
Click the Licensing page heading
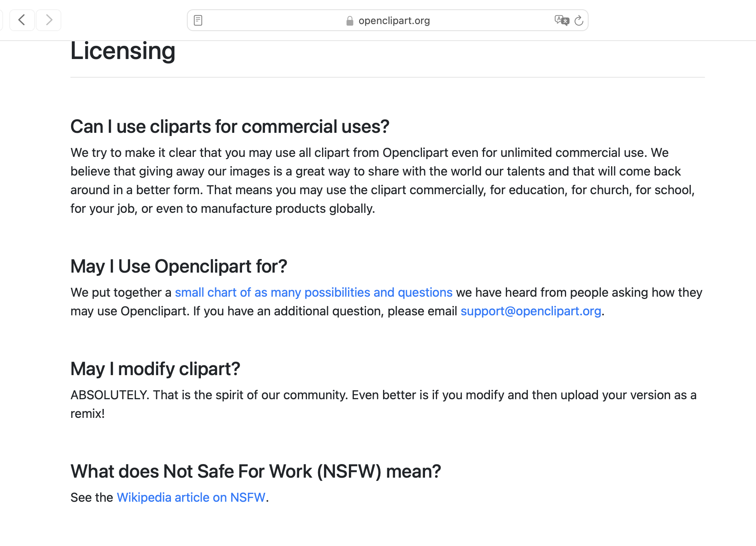123,51
